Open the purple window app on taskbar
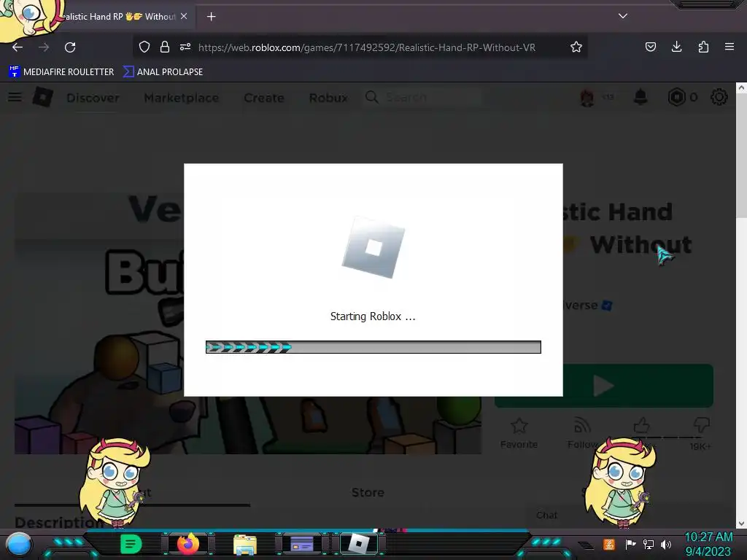 (x=302, y=544)
